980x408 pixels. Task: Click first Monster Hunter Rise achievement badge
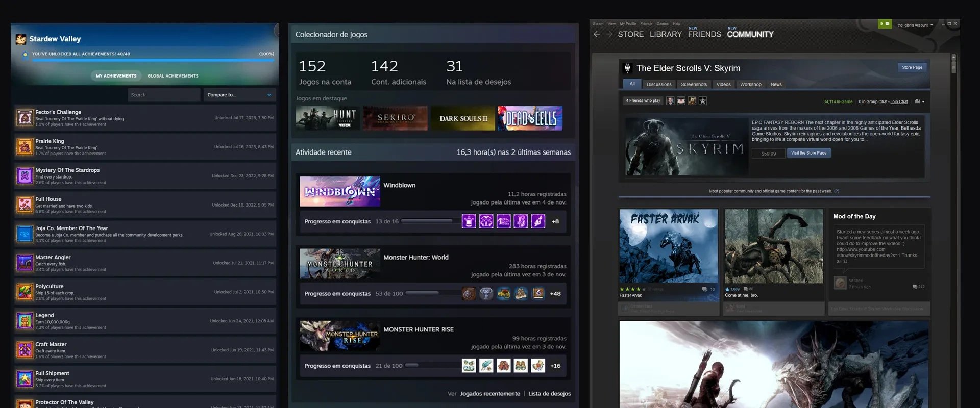point(469,366)
